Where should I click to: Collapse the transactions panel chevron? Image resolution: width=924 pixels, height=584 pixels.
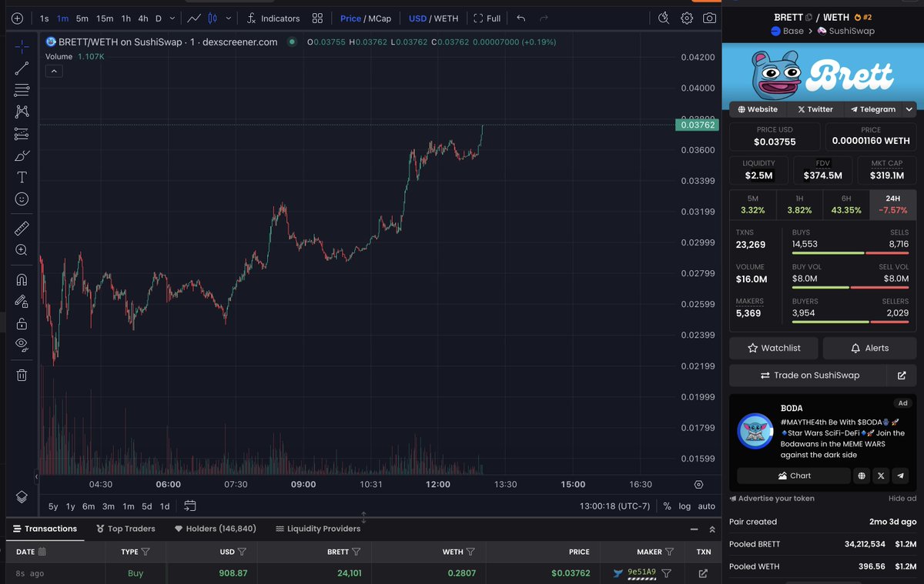(x=713, y=529)
